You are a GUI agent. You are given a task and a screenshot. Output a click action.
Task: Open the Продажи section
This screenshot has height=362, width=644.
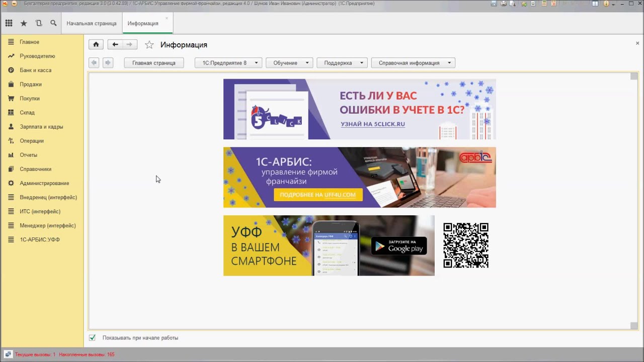click(x=42, y=84)
